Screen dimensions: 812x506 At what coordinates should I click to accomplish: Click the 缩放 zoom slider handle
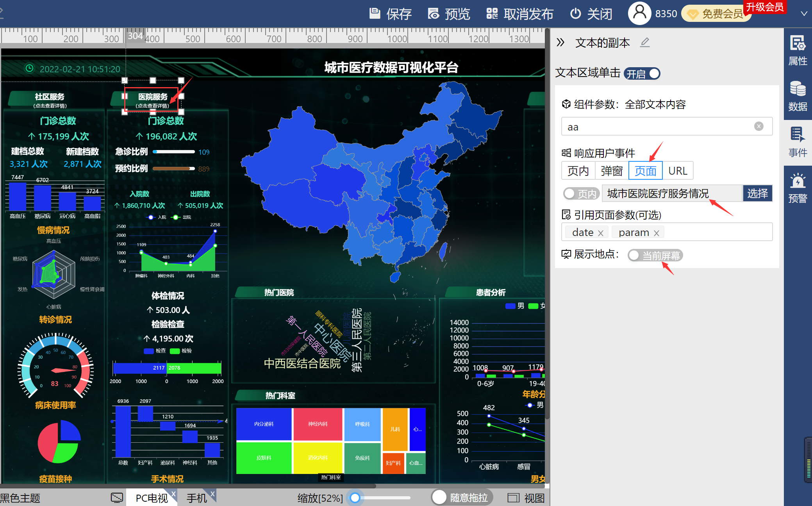tap(355, 497)
